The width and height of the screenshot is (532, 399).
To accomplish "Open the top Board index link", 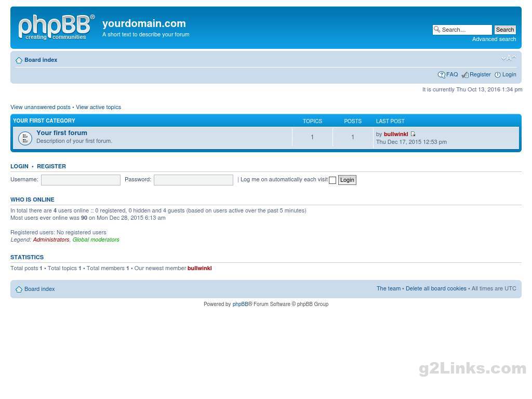I will (x=41, y=60).
